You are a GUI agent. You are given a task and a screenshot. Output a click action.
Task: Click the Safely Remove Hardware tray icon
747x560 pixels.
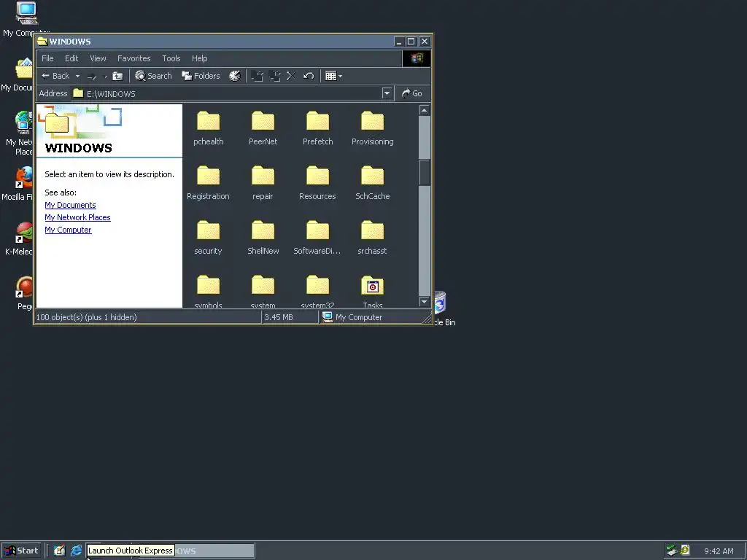point(672,551)
